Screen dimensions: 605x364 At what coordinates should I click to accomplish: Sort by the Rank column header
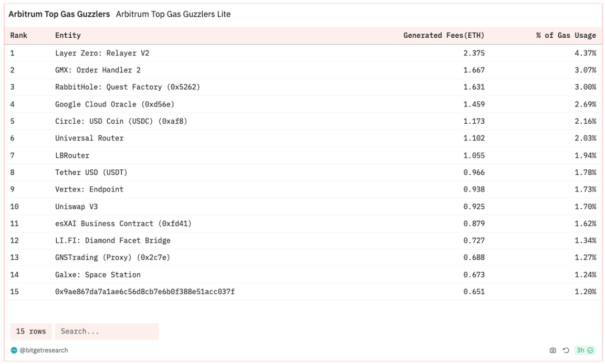(18, 36)
